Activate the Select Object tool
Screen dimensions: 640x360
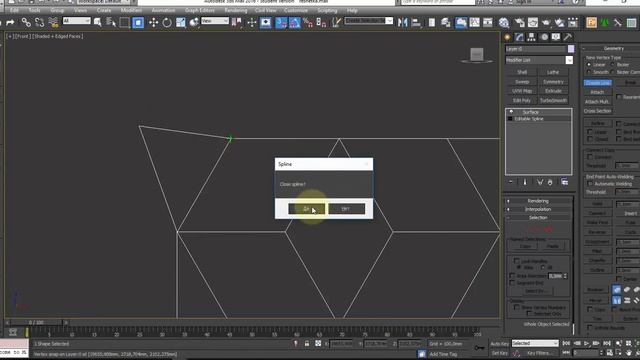pos(98,22)
